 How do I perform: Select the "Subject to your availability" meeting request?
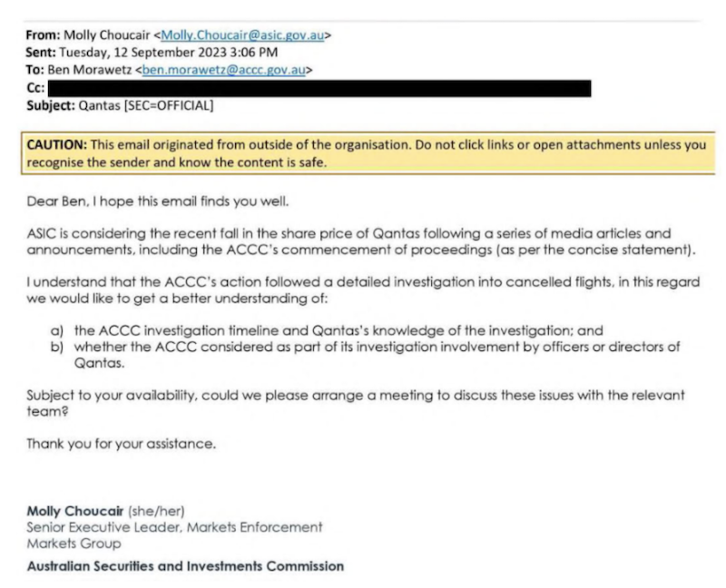coord(354,402)
